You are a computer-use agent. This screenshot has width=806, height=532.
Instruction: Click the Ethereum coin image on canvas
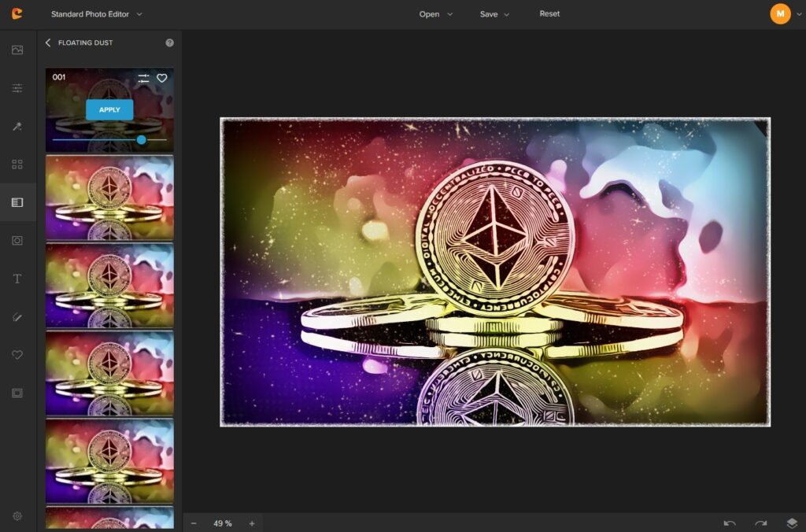pos(495,272)
